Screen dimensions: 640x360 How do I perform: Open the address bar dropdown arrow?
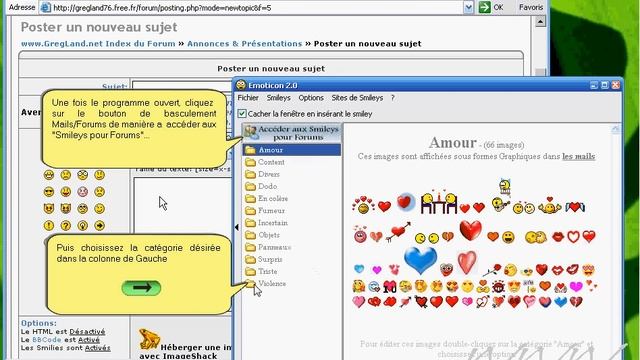coord(469,7)
